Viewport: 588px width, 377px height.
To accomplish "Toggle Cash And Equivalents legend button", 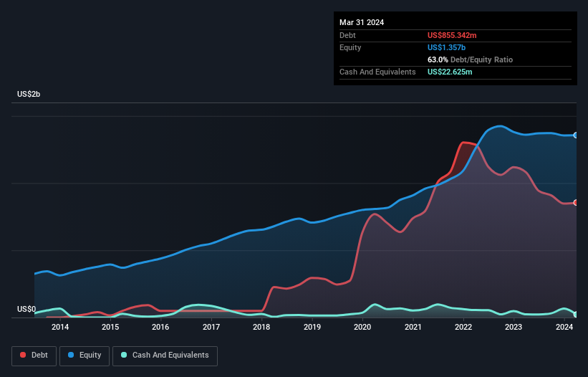I will [x=165, y=355].
